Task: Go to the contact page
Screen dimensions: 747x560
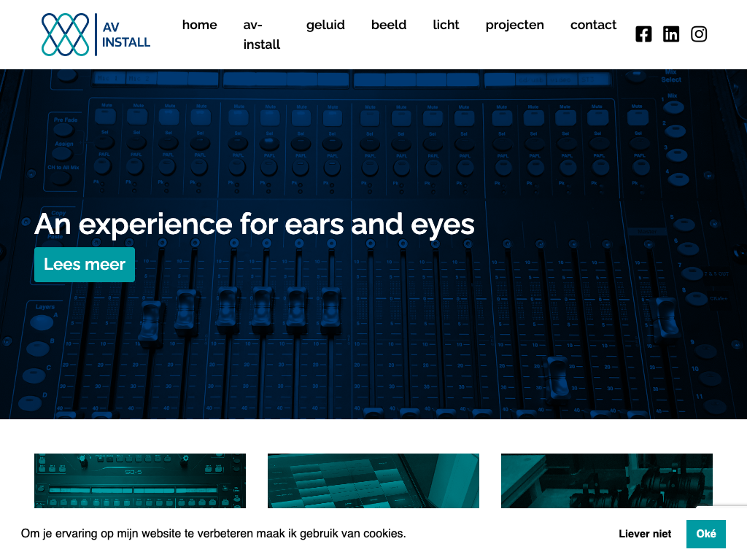Action: 593,25
